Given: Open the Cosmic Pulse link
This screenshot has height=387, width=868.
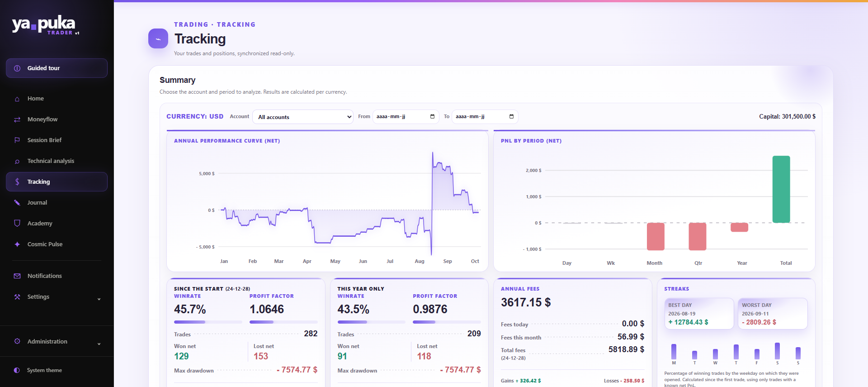Looking at the screenshot, I should [57, 244].
